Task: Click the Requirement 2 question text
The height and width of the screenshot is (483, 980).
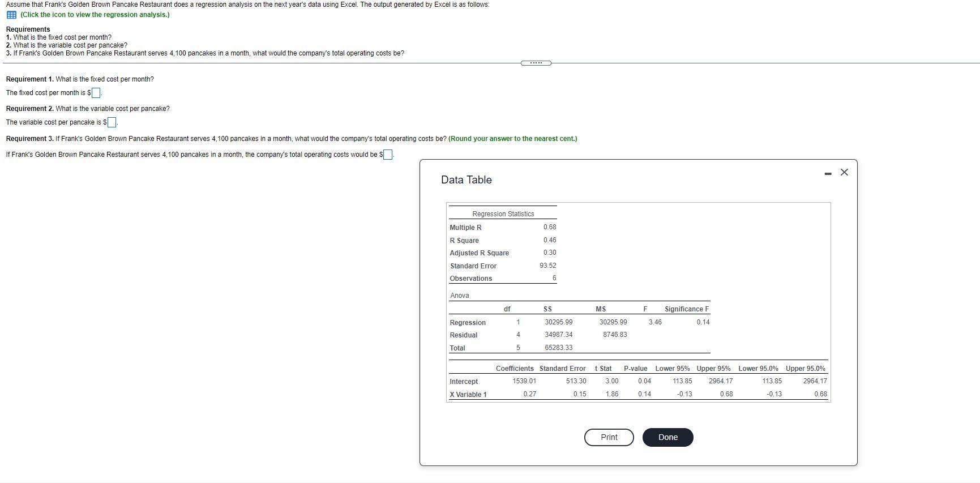Action: [113, 109]
